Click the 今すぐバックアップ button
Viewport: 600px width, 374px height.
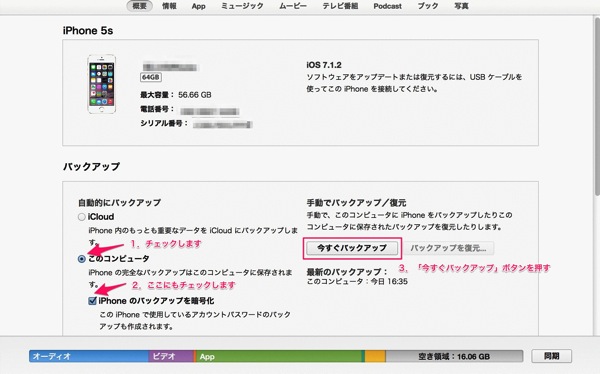pos(352,248)
